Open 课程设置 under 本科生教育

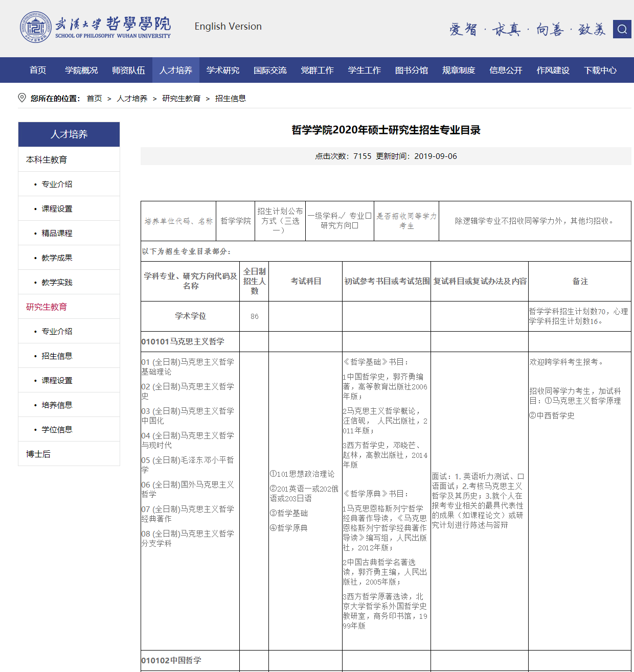click(x=69, y=208)
